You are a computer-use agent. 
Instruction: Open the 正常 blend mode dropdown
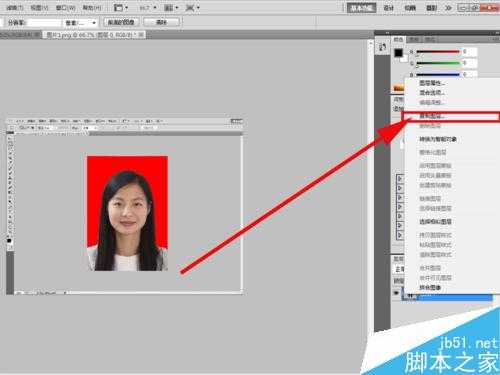pos(399,269)
